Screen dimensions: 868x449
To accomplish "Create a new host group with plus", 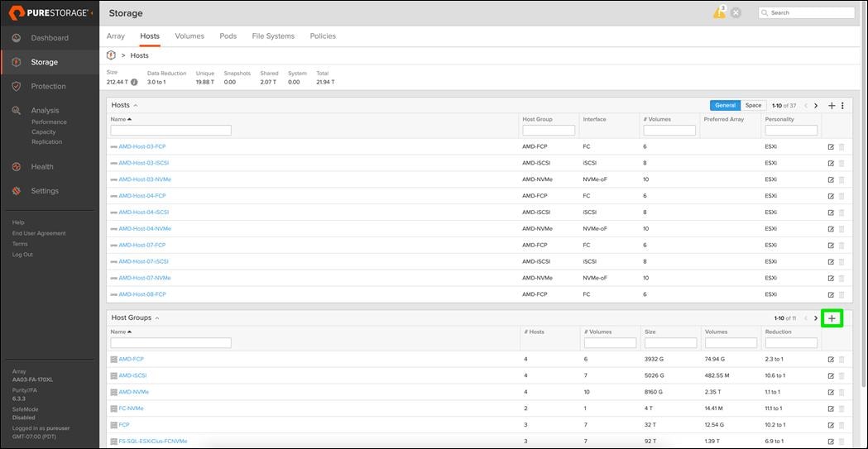I will [x=832, y=318].
